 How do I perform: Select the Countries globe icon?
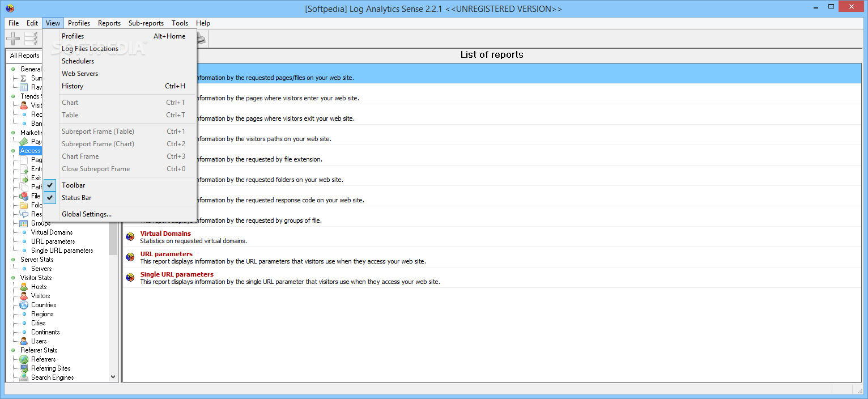click(x=24, y=305)
